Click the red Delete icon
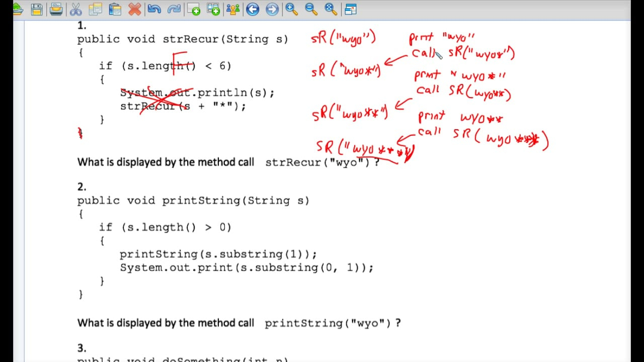 135,9
